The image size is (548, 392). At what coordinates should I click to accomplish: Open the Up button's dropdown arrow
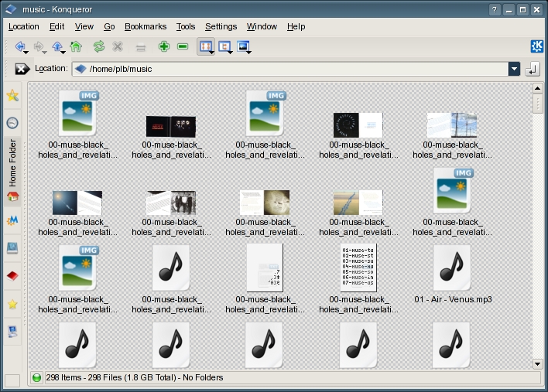pos(63,53)
